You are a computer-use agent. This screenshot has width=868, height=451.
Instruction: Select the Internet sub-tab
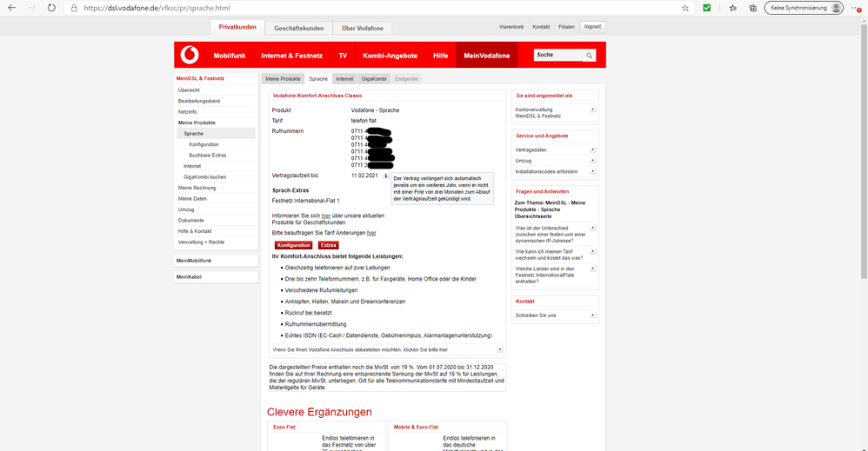click(x=344, y=78)
